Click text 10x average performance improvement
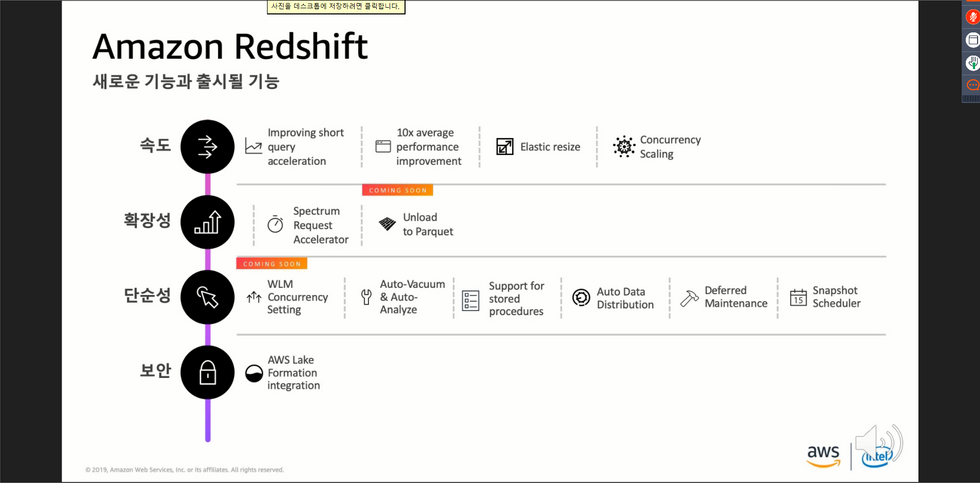 [429, 147]
